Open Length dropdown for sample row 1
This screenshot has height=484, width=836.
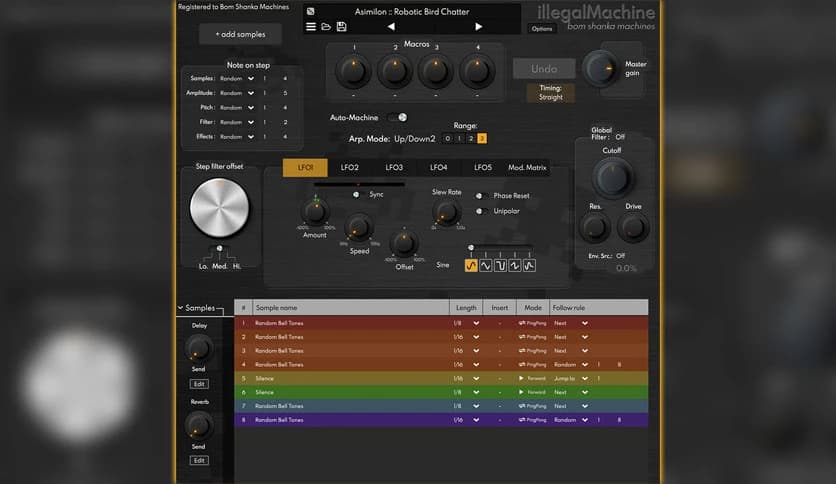[476, 323]
